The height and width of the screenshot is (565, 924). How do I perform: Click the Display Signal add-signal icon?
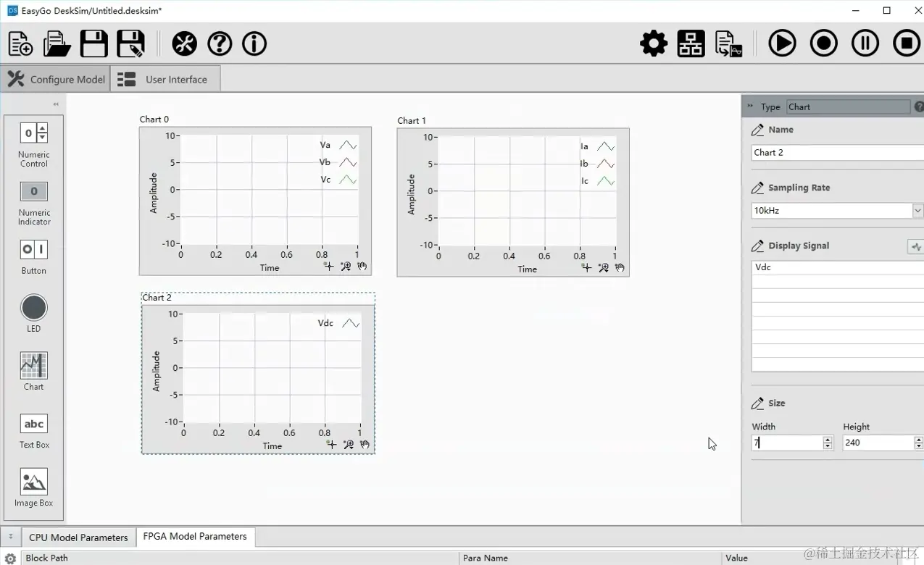pos(916,247)
